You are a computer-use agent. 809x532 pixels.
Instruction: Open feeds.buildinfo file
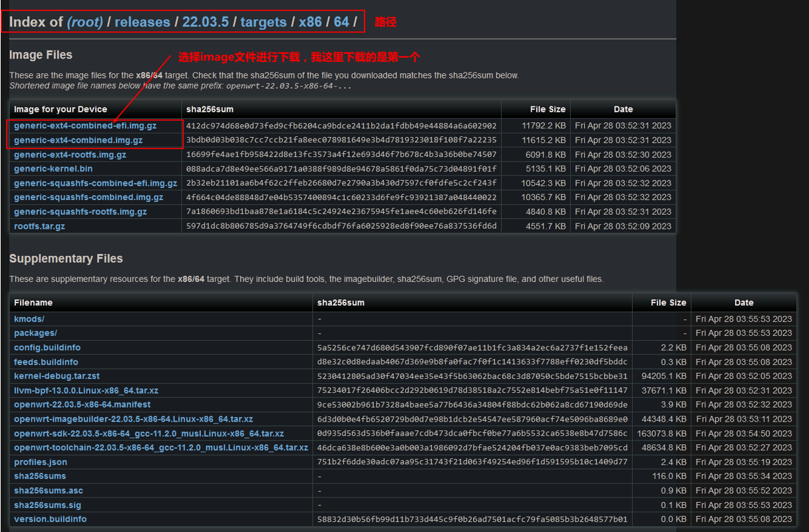[46, 362]
